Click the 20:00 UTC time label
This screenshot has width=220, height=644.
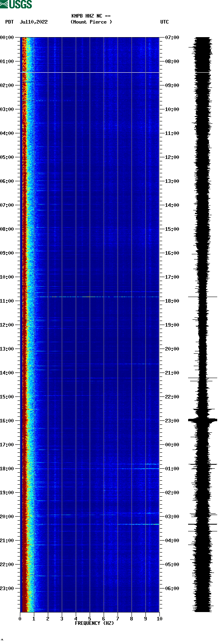coord(172,349)
